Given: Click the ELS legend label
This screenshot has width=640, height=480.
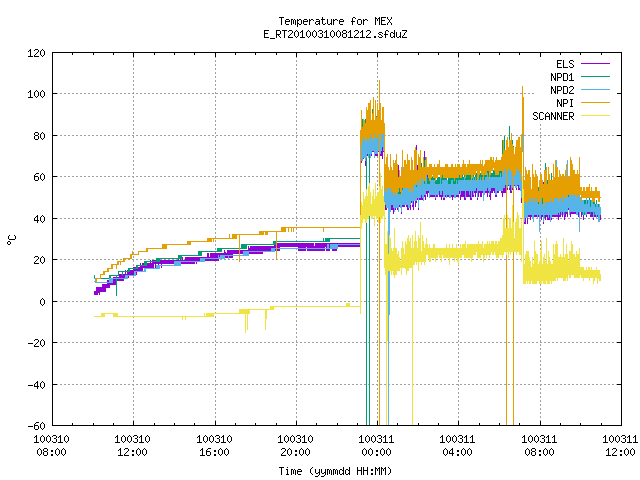Looking at the screenshot, I should pyautogui.click(x=565, y=64).
